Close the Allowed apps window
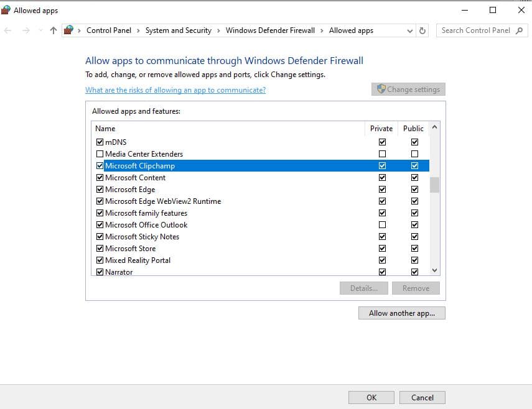 click(x=521, y=10)
